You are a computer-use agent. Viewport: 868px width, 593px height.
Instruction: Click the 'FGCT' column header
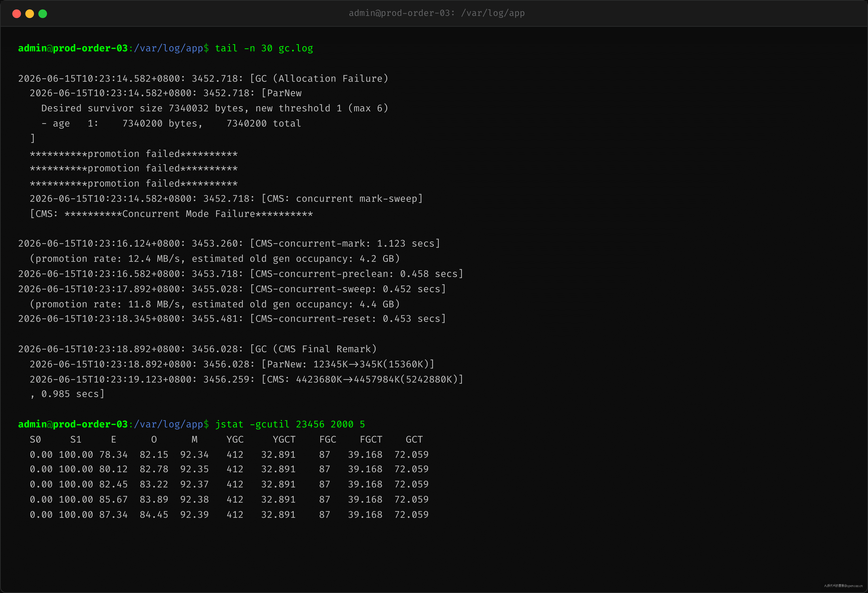[371, 440]
